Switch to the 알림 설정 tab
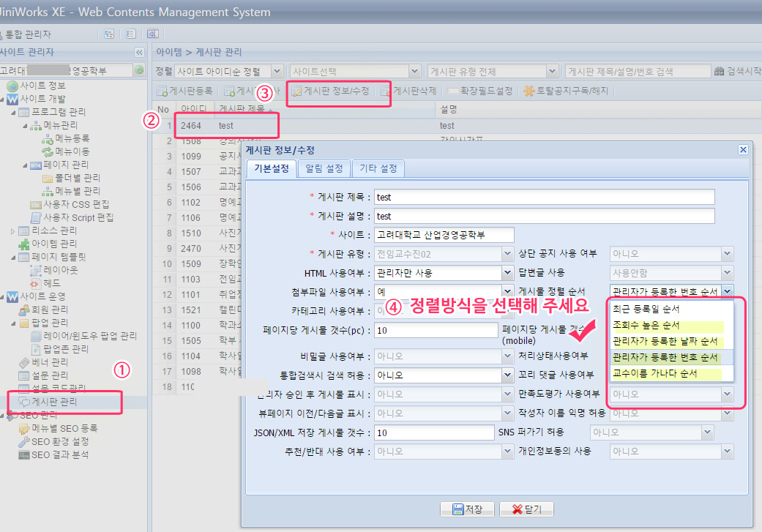Viewport: 762px width, 532px height. pos(324,168)
